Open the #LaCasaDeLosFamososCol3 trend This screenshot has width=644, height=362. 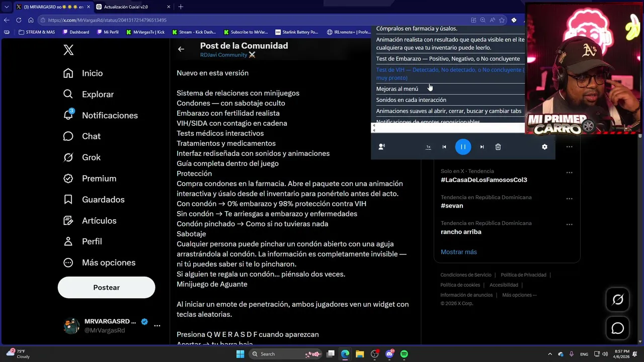click(484, 179)
